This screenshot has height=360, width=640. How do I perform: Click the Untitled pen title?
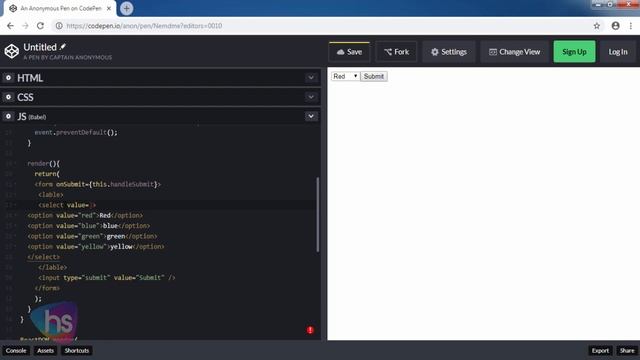[40, 47]
